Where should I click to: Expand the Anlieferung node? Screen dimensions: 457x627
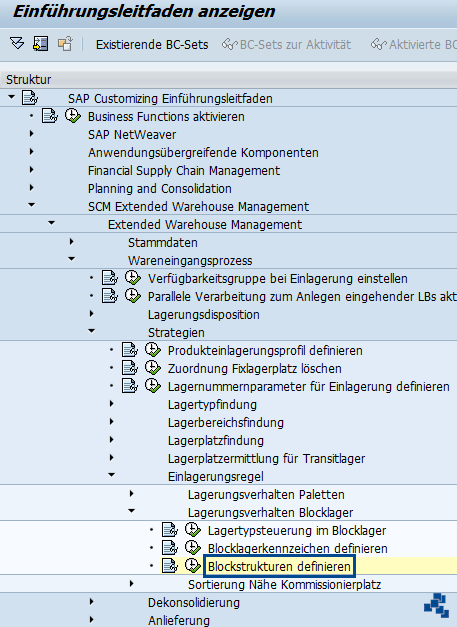tap(92, 619)
